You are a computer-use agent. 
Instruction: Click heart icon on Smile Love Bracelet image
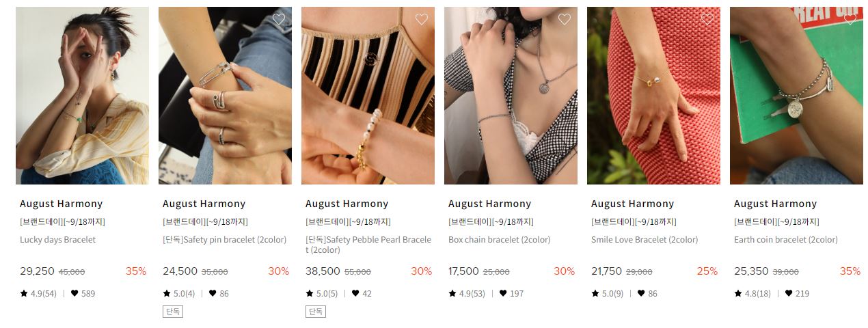(x=707, y=19)
